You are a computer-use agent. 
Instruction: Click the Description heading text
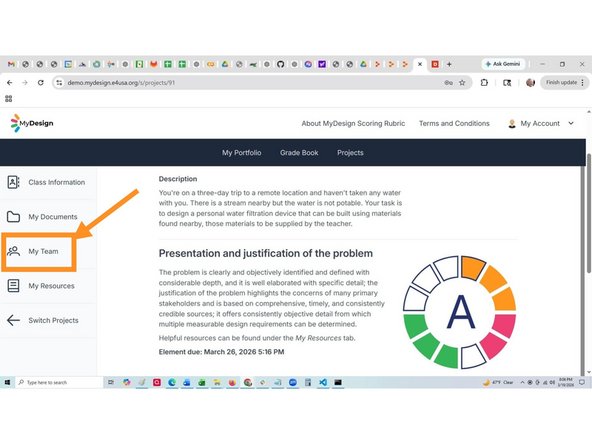point(178,179)
